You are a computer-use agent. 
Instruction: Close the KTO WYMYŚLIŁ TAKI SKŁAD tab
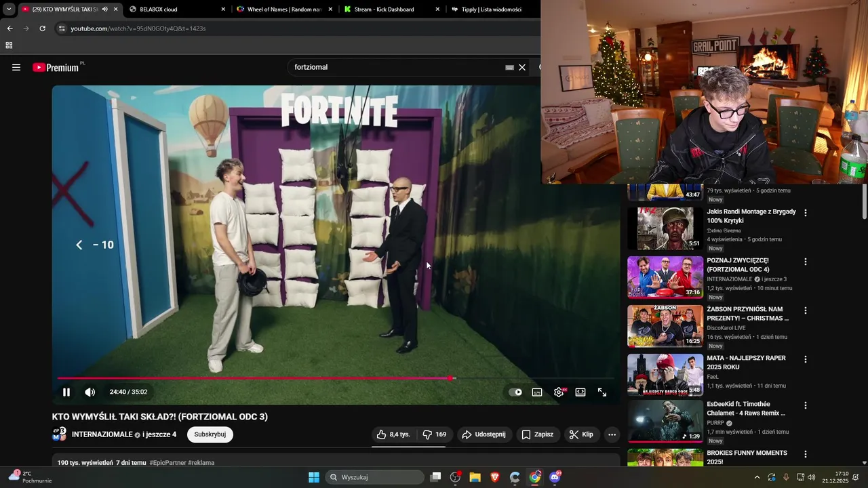[x=116, y=9]
